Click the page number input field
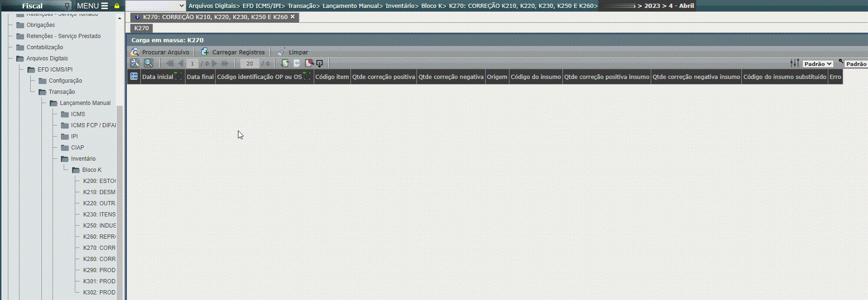 point(192,64)
